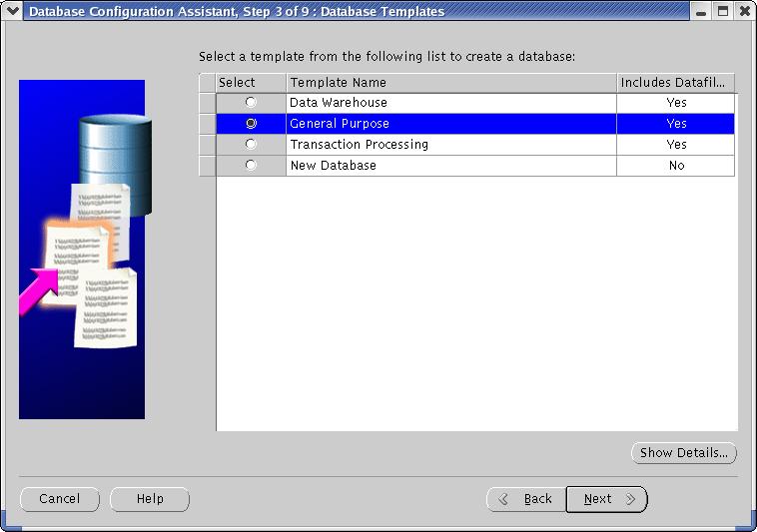Select the General Purpose radio button
757x532 pixels.
pyautogui.click(x=251, y=124)
